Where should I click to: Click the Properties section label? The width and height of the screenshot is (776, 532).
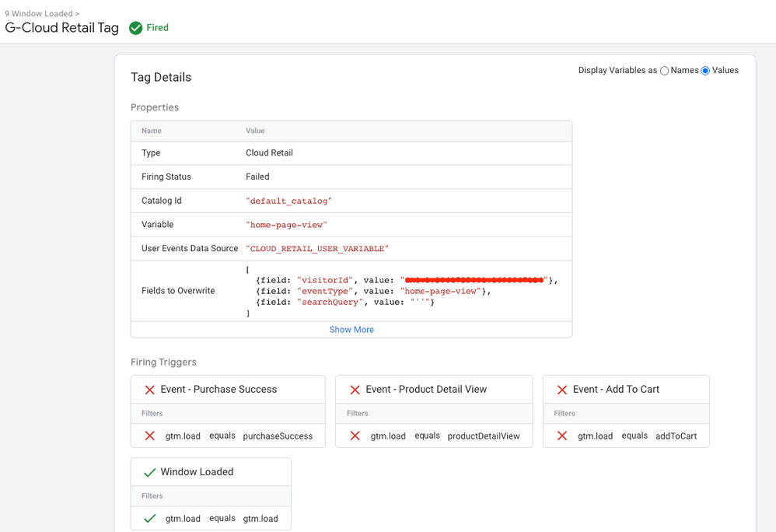[155, 107]
